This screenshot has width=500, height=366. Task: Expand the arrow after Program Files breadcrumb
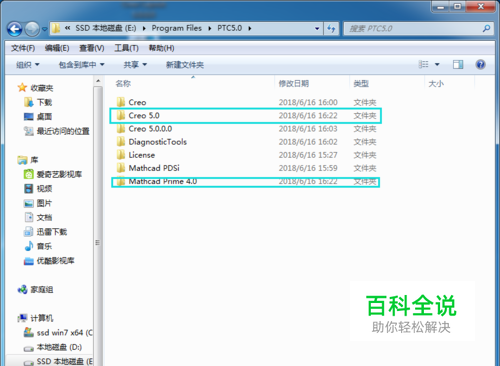[x=210, y=29]
